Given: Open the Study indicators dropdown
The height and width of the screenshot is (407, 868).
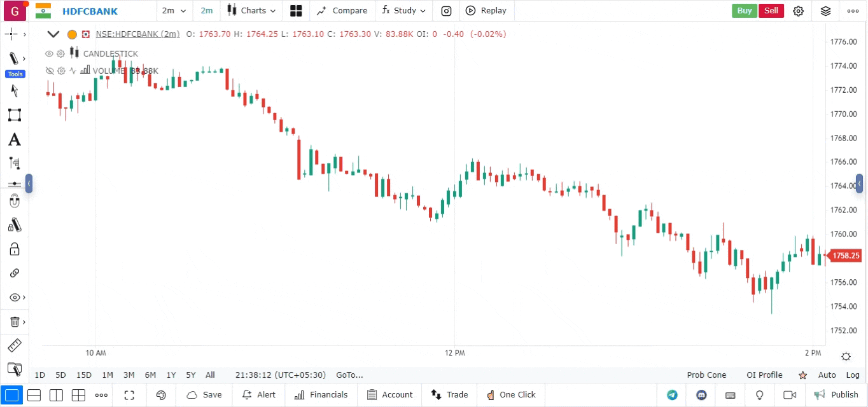Looking at the screenshot, I should tap(404, 11).
